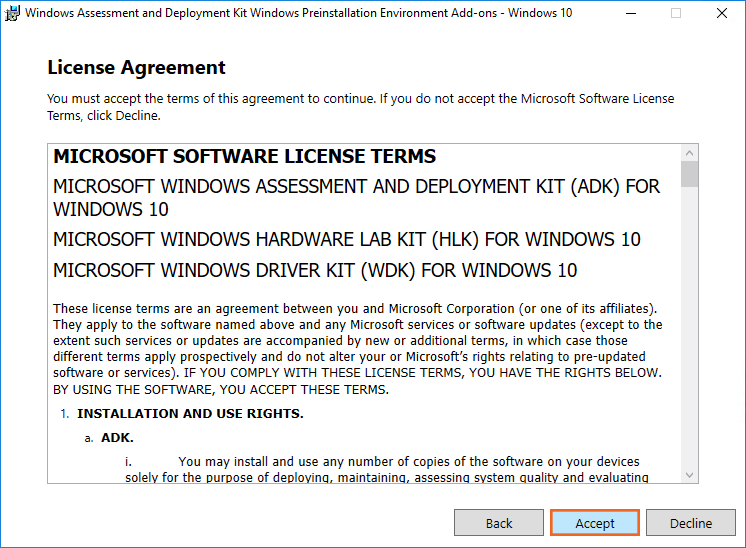
Task: Click the 'ADK.' subsection label
Action: 117,438
